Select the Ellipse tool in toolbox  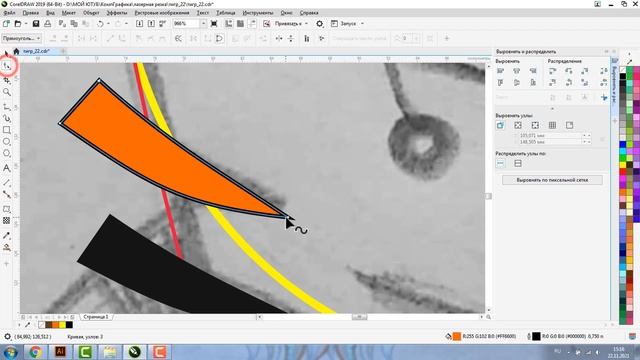7,142
